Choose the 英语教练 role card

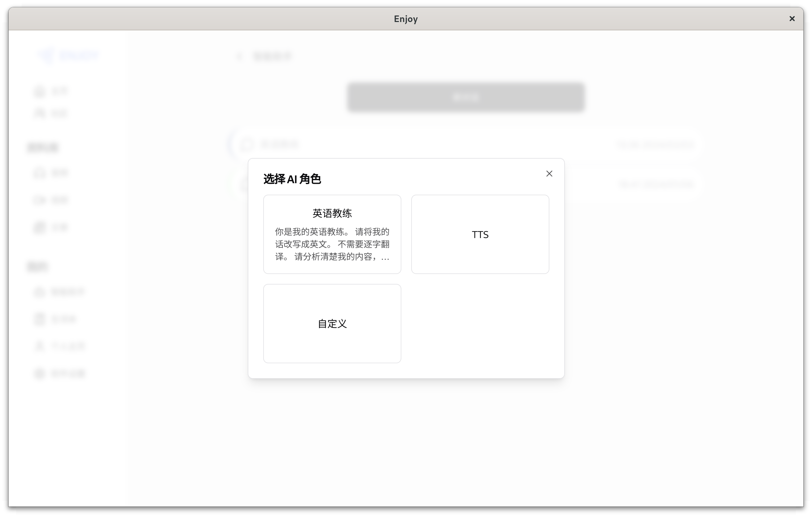(x=332, y=234)
